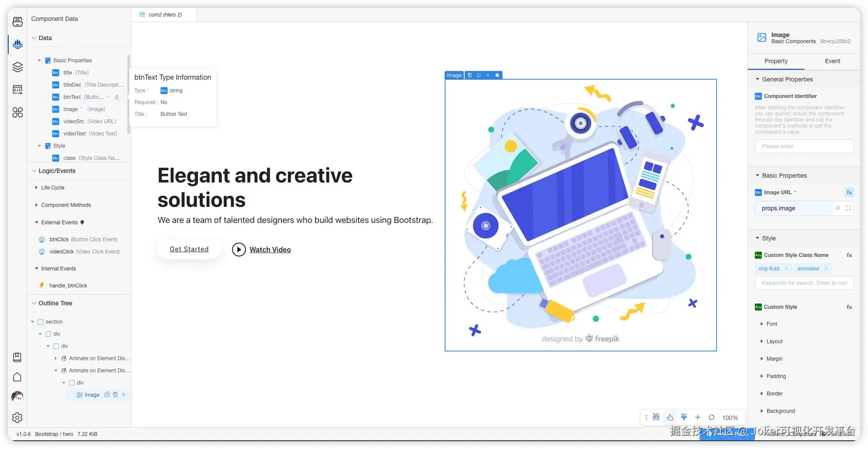Collapse the Internal Events group
This screenshot has height=449, width=868.
[37, 269]
